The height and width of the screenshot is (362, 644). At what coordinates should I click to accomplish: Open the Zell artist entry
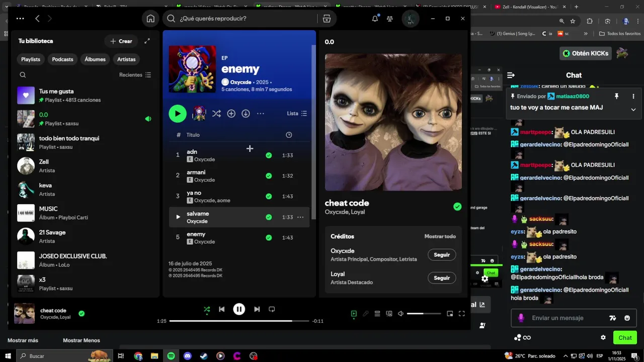[x=85, y=166]
